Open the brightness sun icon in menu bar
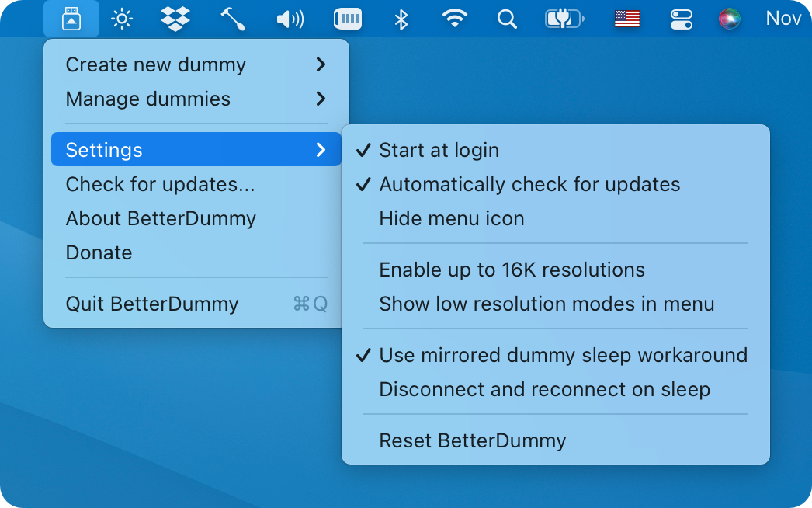The height and width of the screenshot is (508, 812). [x=122, y=19]
